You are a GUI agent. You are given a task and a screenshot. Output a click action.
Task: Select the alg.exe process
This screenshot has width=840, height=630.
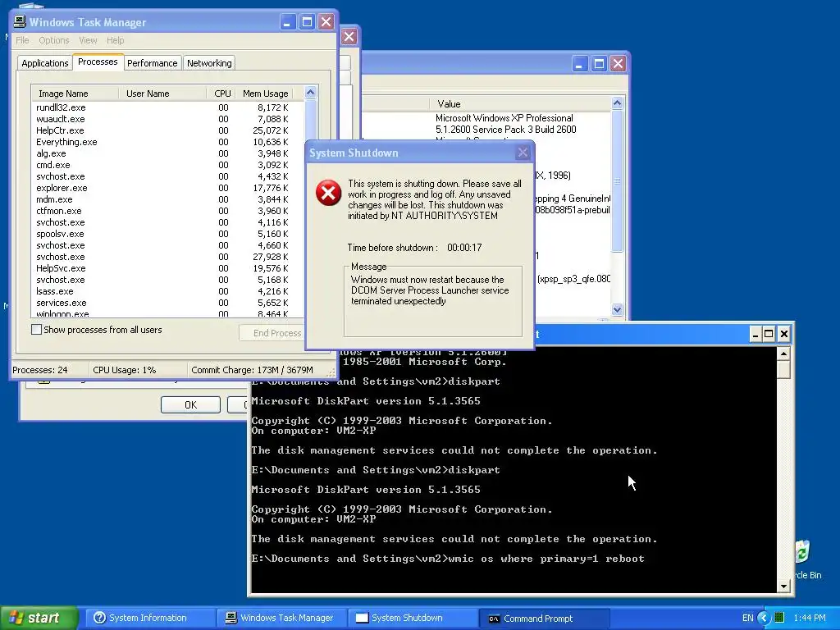51,153
